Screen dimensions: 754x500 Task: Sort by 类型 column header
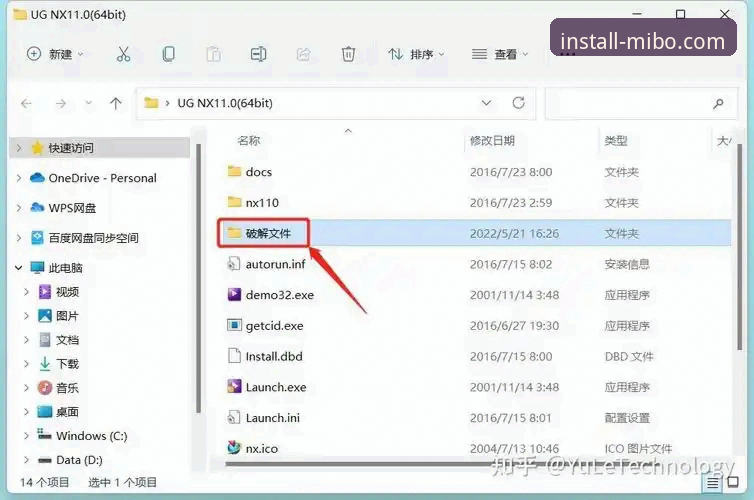click(616, 141)
